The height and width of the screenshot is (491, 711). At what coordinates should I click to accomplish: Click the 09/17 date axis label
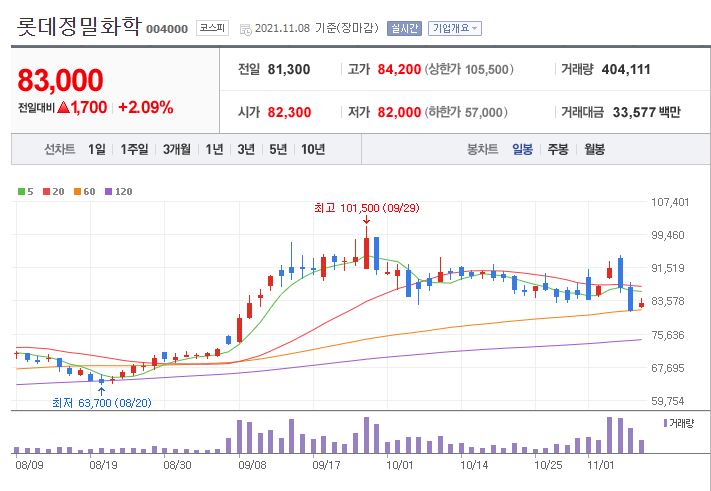(326, 465)
